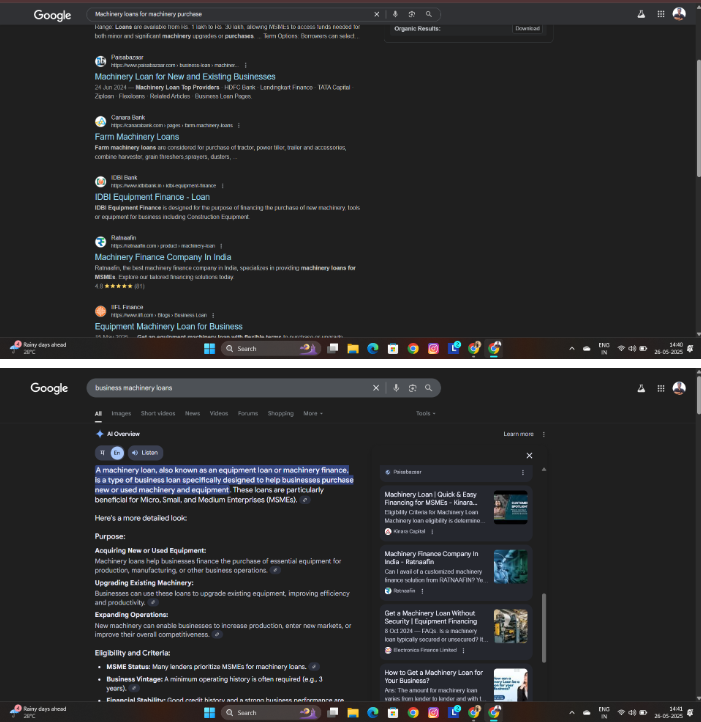Open 'Machinery Loan for New and Existing Businesses'
701x722 pixels.
tap(185, 77)
